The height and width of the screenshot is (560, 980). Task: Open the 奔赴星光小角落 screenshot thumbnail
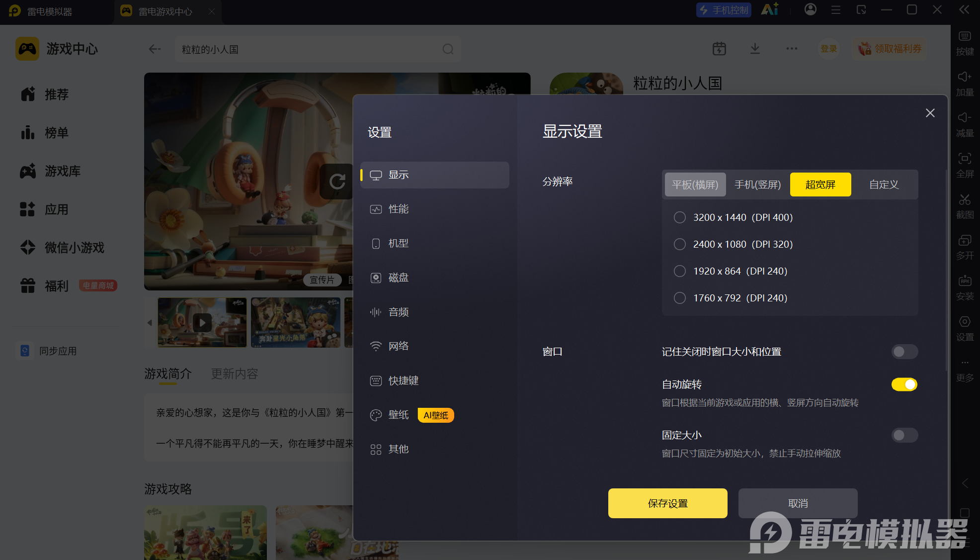point(296,322)
